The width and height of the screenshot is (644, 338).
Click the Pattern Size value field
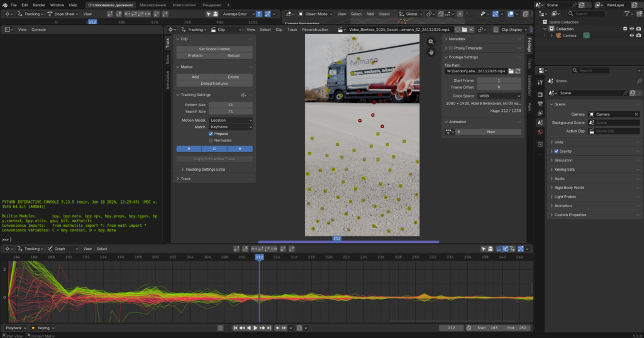[230, 104]
